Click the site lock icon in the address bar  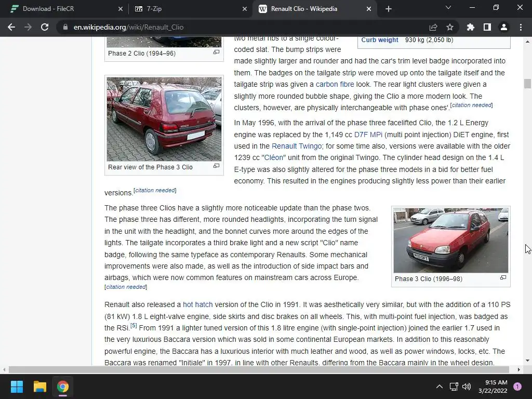click(65, 27)
